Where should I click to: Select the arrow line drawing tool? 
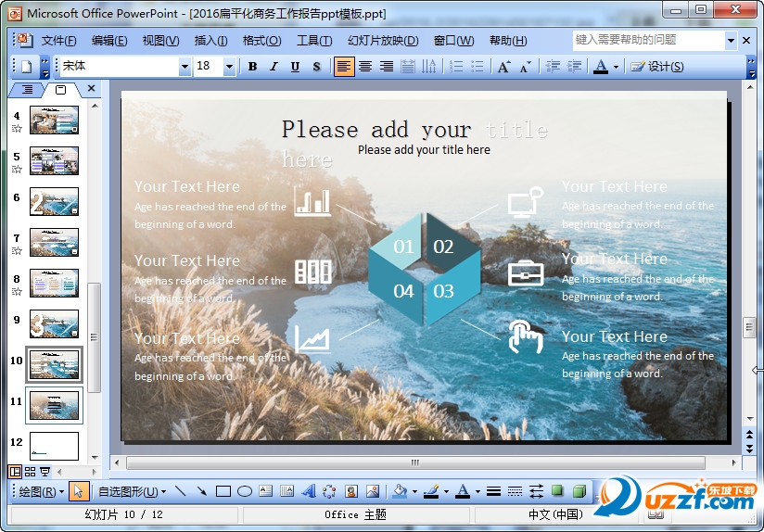point(202,491)
